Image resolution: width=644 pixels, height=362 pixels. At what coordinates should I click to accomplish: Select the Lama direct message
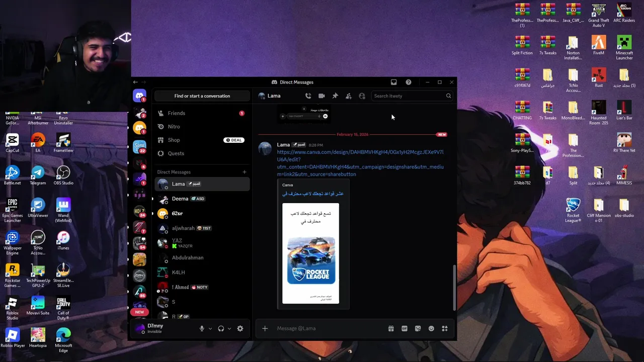coord(202,184)
